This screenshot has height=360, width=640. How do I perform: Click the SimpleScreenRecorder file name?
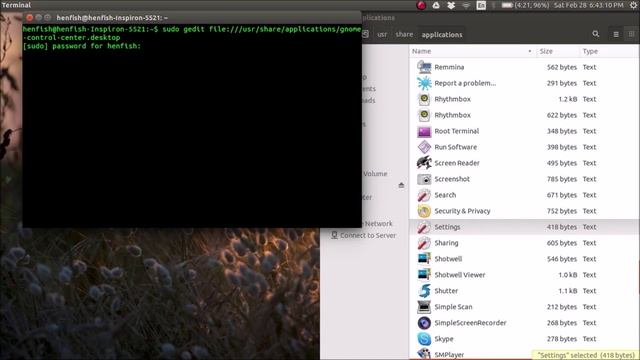pyautogui.click(x=470, y=323)
